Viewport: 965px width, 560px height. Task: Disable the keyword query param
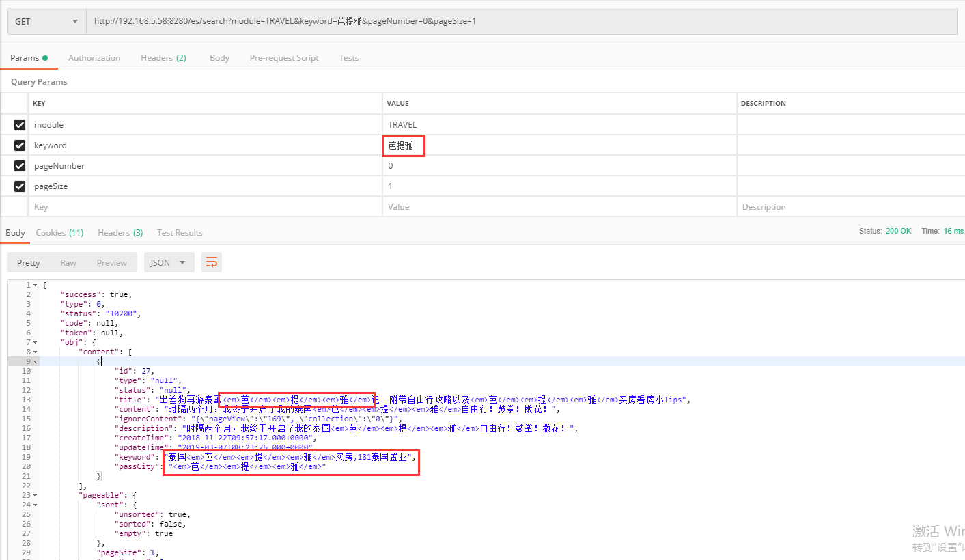coord(19,145)
